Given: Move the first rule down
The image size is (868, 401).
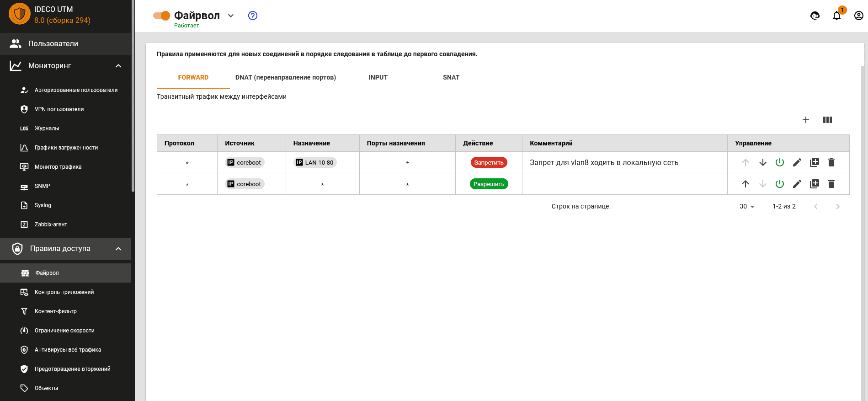Looking at the screenshot, I should click(x=763, y=162).
